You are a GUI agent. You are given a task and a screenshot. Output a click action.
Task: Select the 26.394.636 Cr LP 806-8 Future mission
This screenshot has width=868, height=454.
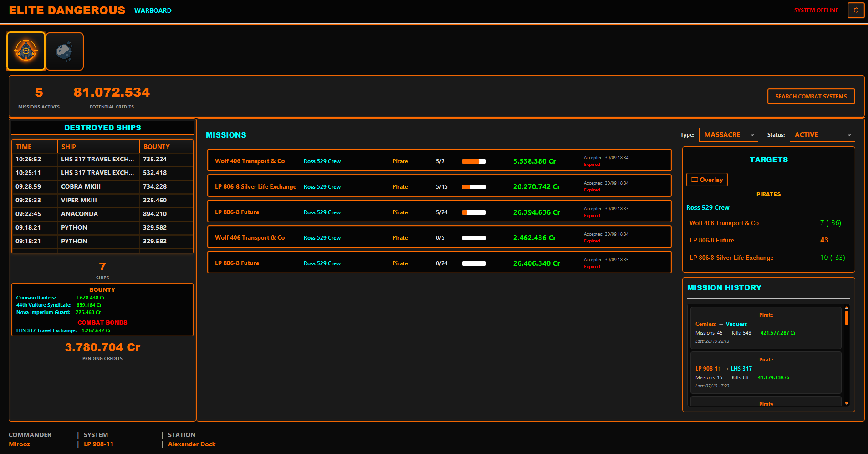pyautogui.click(x=439, y=211)
